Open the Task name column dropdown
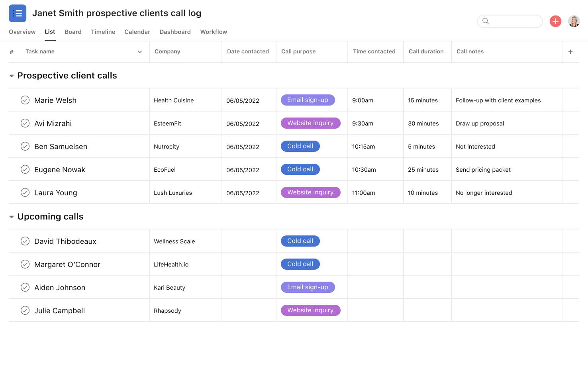The image size is (588, 392). (139, 51)
